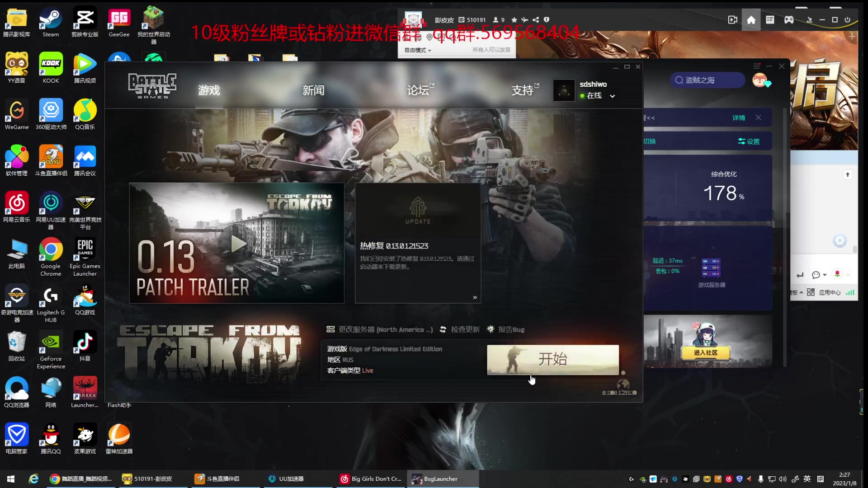The image size is (868, 488).
Task: Click the 游戏服务器 server icon
Action: (711, 268)
